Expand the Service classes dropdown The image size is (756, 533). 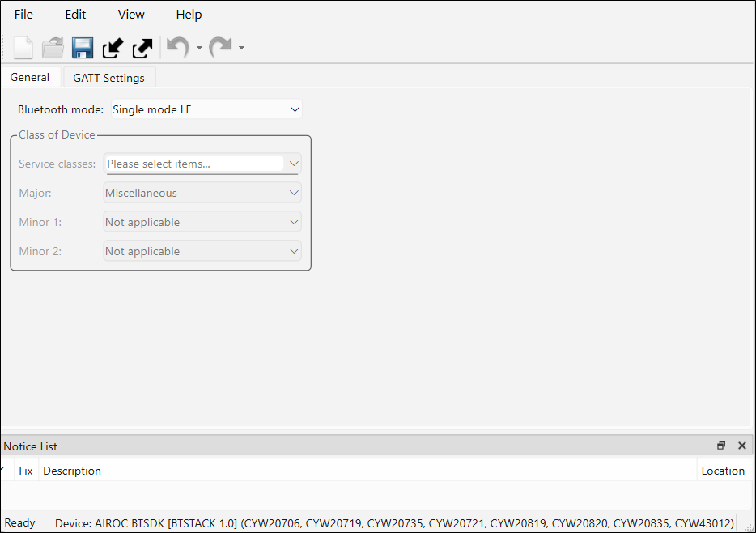point(294,164)
